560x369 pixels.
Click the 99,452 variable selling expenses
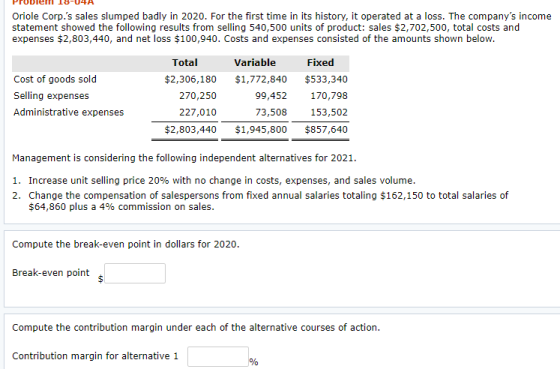click(271, 96)
